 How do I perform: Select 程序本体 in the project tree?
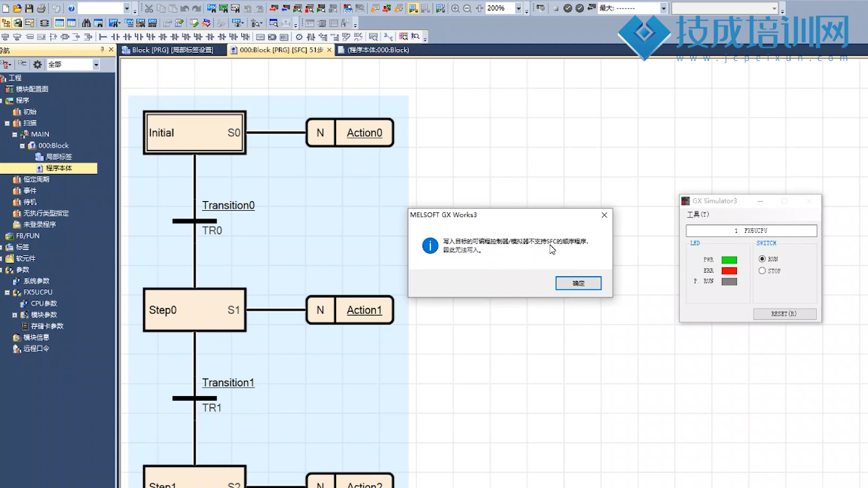tap(59, 168)
